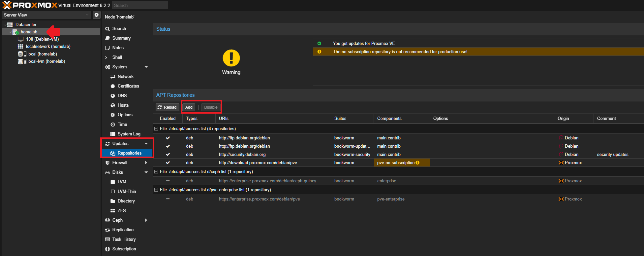Image resolution: width=644 pixels, height=256 pixels.
Task: Click the Proxmox origin cell for ceph-quincy
Action: tap(574, 181)
